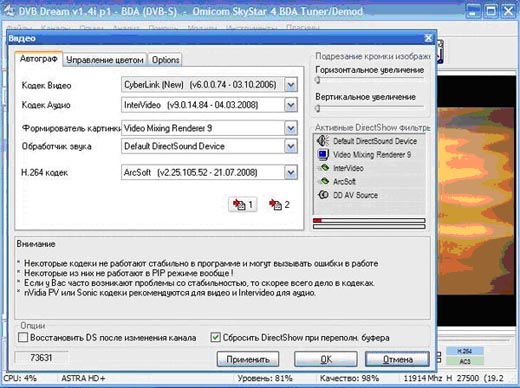This screenshot has width=520, height=388.
Task: Select DD AV Source in filters list
Action: [355, 195]
